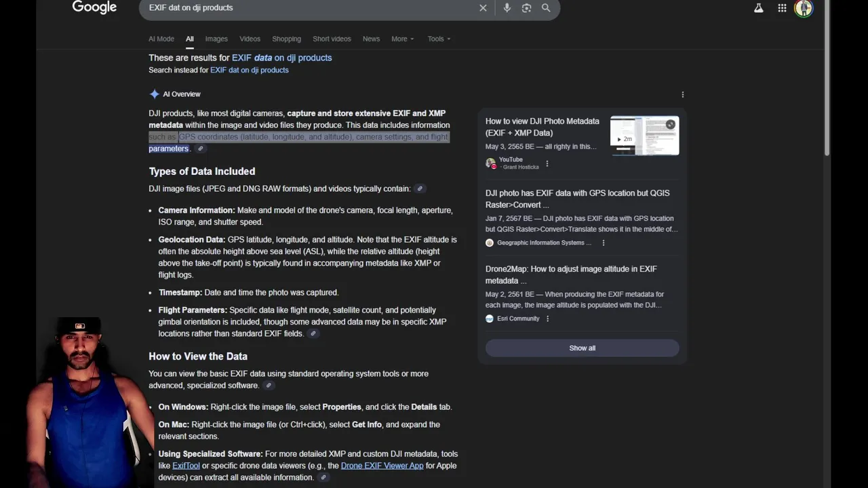Open the Google apps grid icon
This screenshot has height=488, width=868.
click(782, 8)
